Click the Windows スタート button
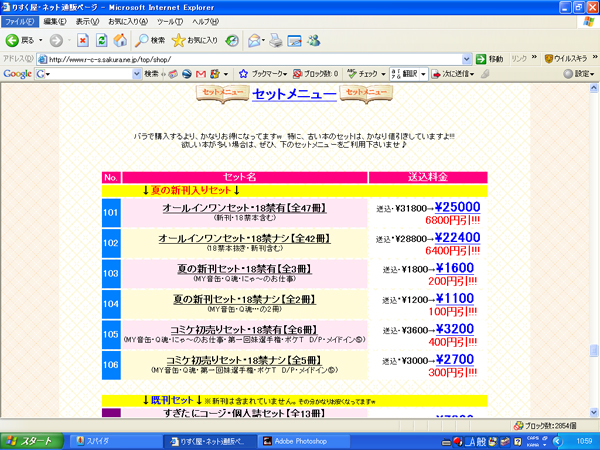 coord(31,441)
